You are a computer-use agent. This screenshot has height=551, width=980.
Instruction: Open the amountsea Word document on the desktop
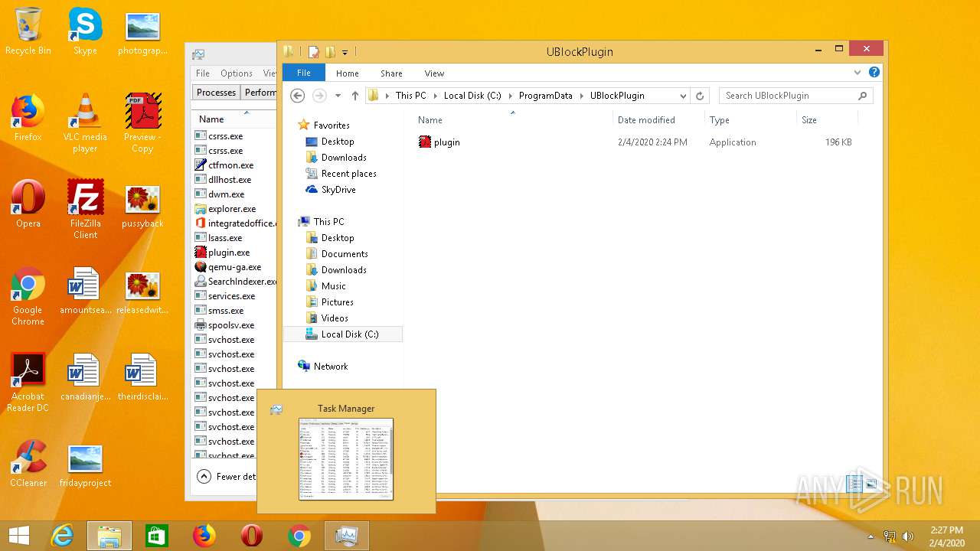click(x=85, y=290)
